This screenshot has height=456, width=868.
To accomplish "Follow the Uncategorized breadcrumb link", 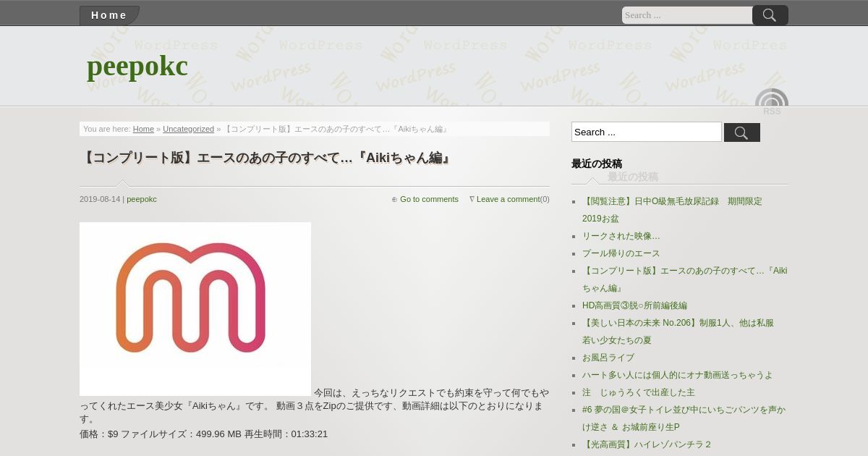I will pos(188,129).
